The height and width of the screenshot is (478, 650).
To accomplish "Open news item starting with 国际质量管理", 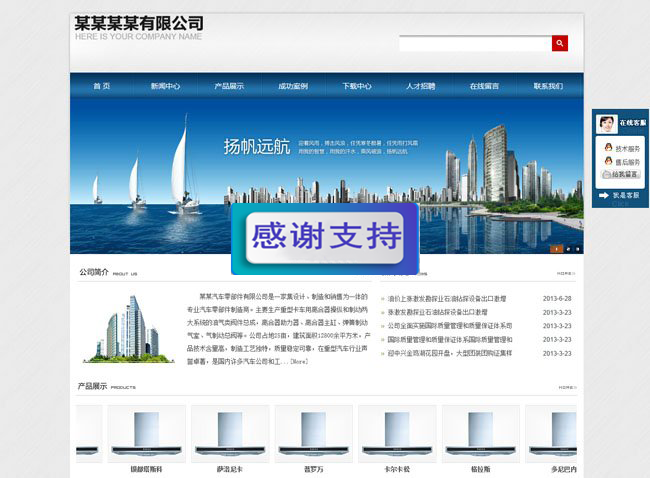I will click(450, 340).
